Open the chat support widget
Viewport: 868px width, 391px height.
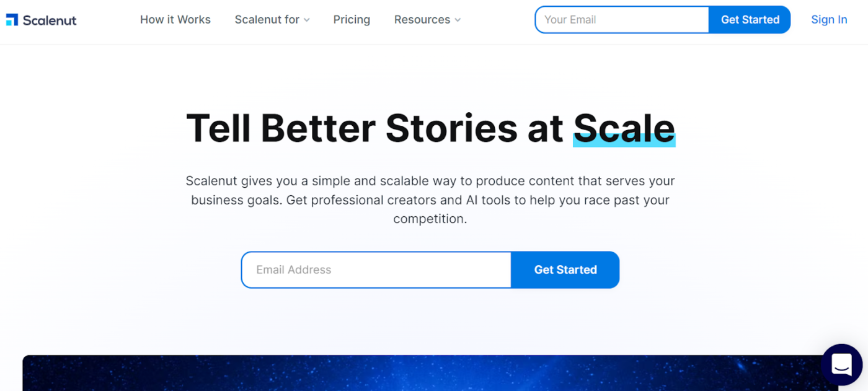(841, 365)
